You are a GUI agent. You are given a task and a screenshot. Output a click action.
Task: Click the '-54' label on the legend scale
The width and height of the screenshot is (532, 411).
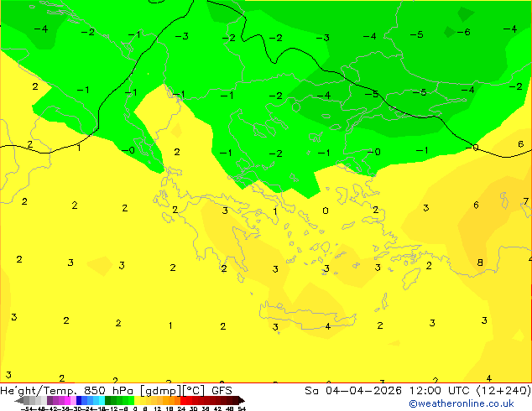pos(28,408)
